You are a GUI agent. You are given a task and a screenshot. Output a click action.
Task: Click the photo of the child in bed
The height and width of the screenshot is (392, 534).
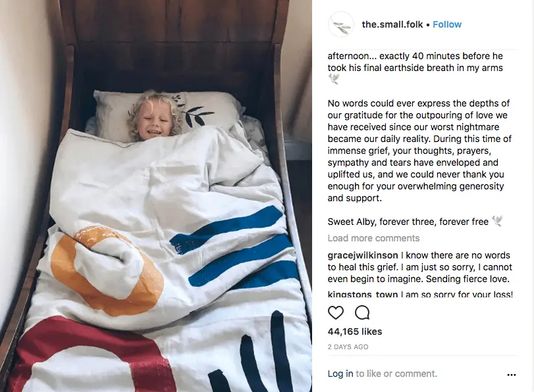[x=156, y=196]
